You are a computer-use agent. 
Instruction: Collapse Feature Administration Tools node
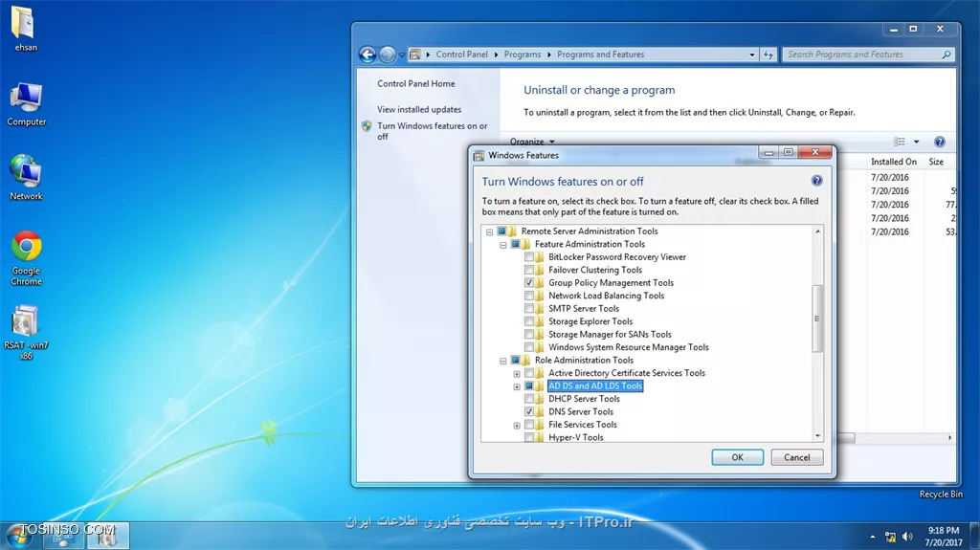503,245
